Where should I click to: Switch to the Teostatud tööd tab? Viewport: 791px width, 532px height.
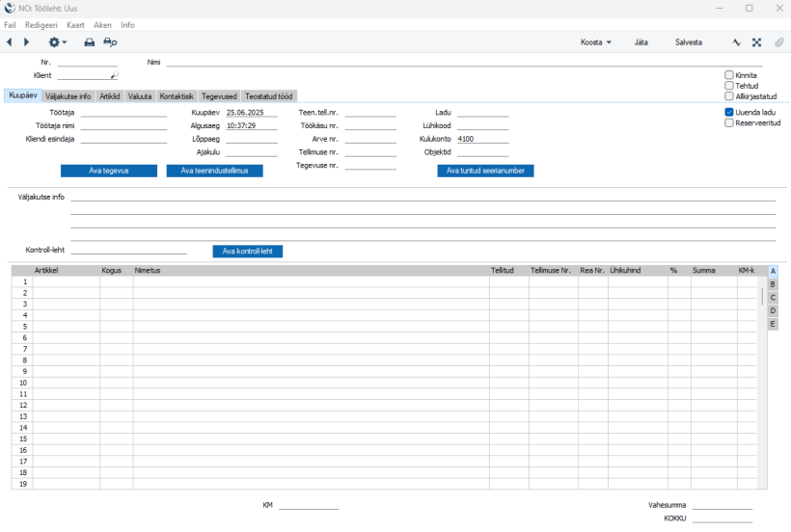click(x=269, y=96)
